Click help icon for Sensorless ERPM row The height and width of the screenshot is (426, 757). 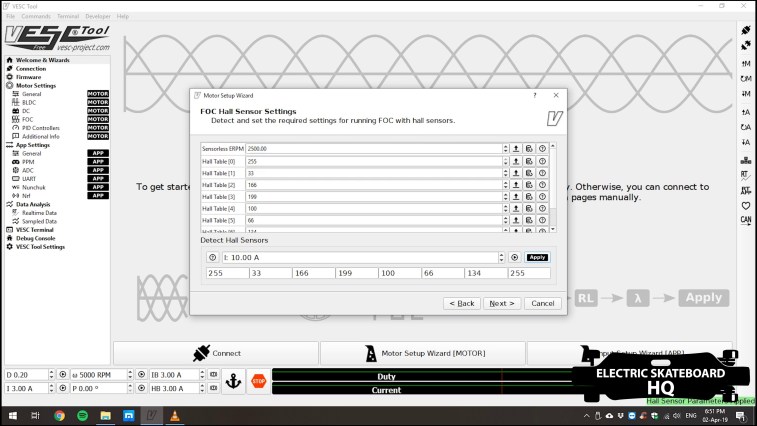pos(542,148)
